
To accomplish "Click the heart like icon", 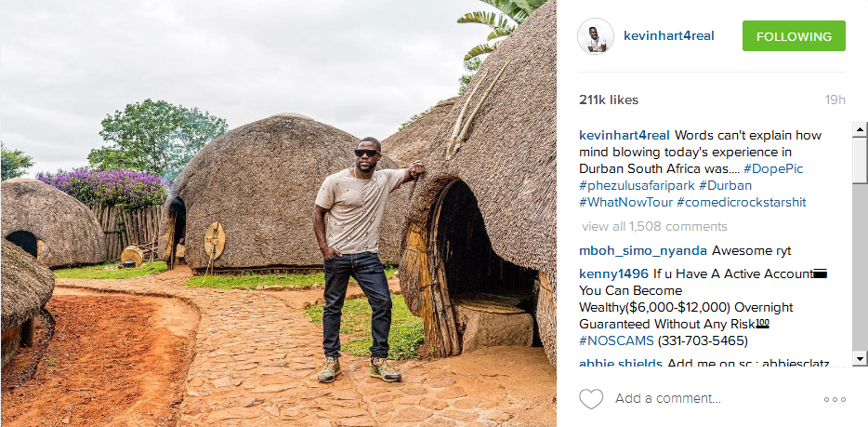I will tap(591, 399).
